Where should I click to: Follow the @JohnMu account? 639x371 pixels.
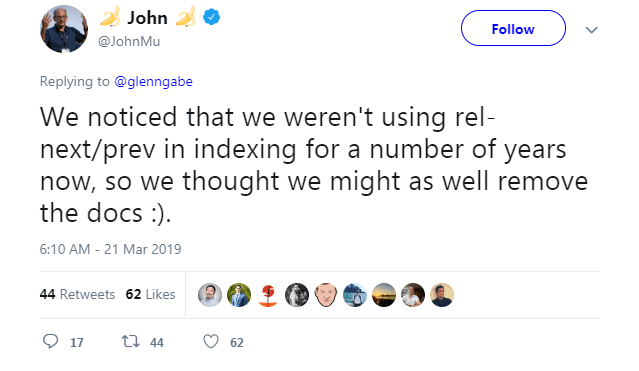(513, 29)
